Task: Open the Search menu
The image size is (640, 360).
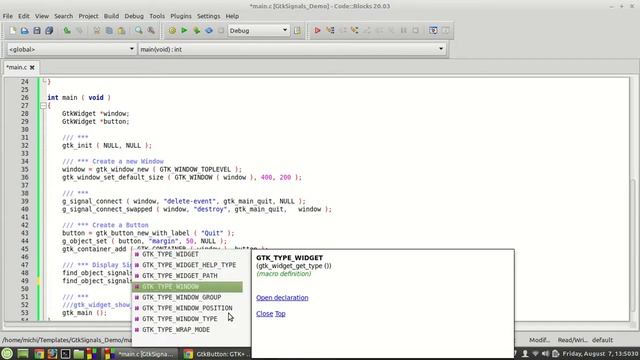Action: (64, 16)
